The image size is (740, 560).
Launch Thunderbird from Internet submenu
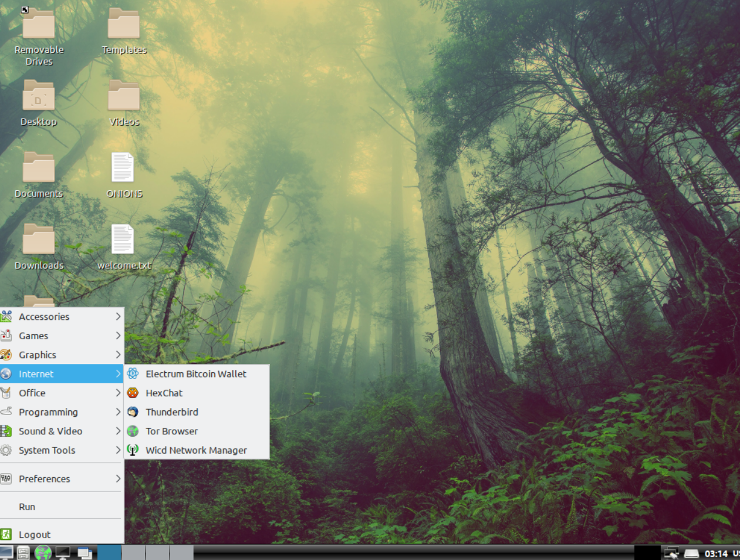197,412
